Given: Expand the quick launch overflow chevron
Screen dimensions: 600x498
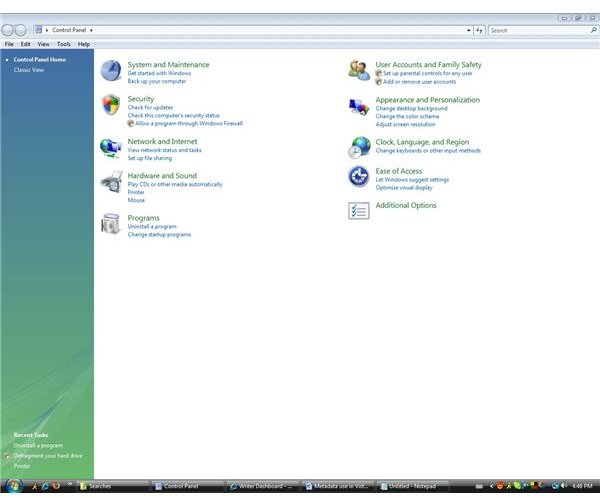Looking at the screenshot, I should click(x=70, y=485).
